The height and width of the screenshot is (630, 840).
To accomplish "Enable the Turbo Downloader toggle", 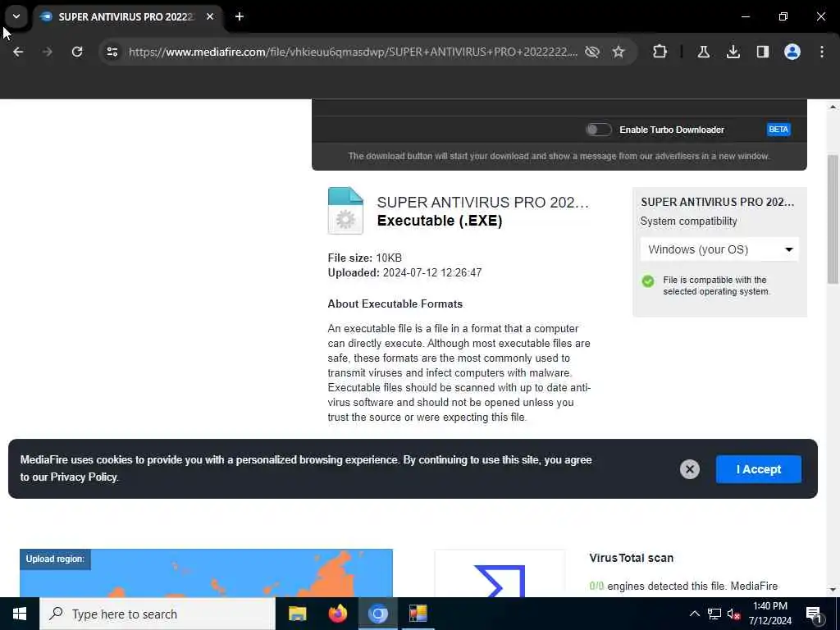I will pos(598,130).
